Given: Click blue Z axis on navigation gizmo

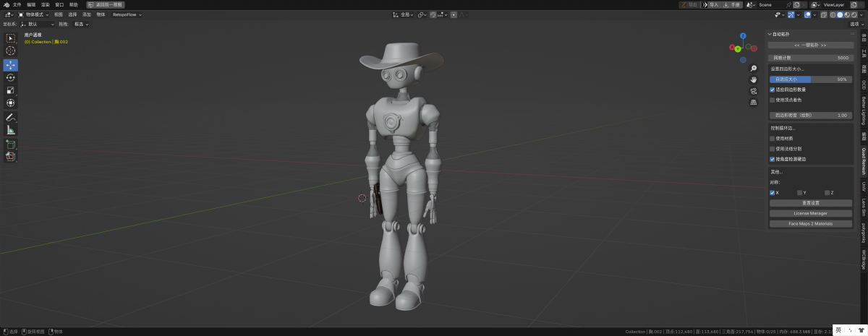Looking at the screenshot, I should pos(743,35).
